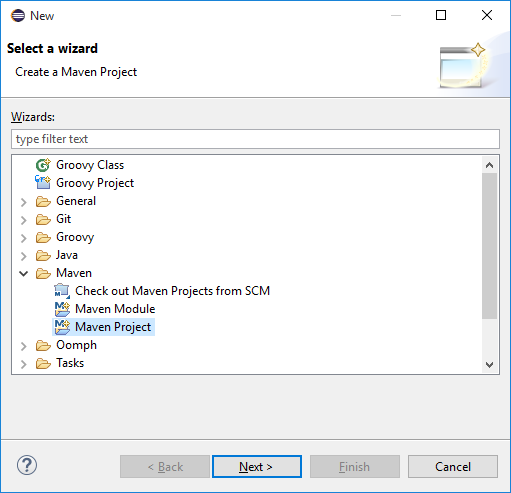
Task: Select the Maven Module icon
Action: (x=62, y=309)
